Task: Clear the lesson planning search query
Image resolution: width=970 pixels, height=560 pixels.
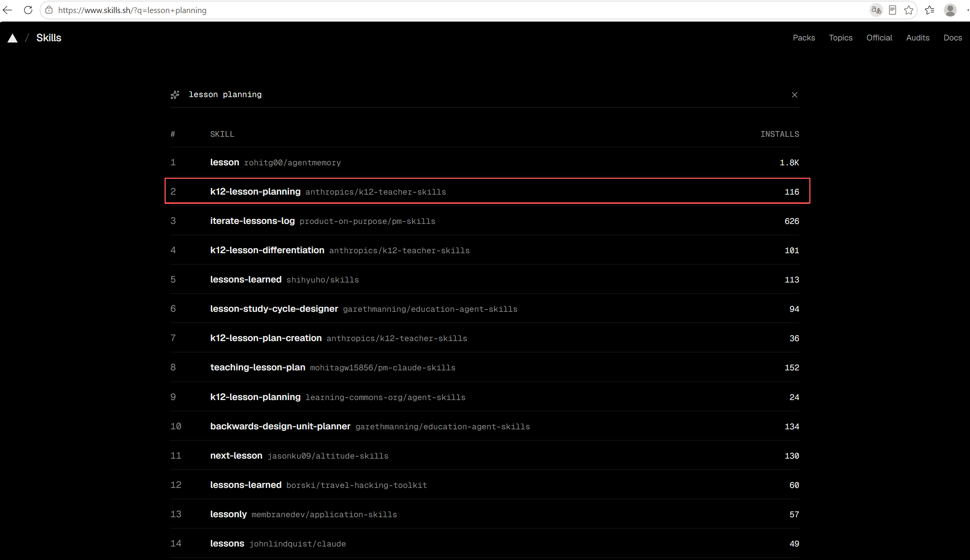Action: coord(794,95)
